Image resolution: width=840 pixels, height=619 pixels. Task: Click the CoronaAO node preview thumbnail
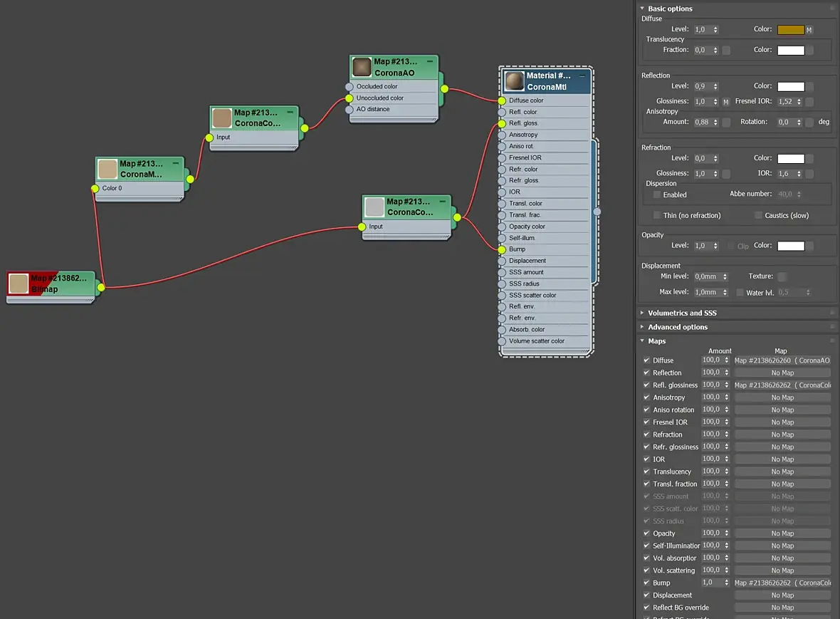click(x=362, y=67)
